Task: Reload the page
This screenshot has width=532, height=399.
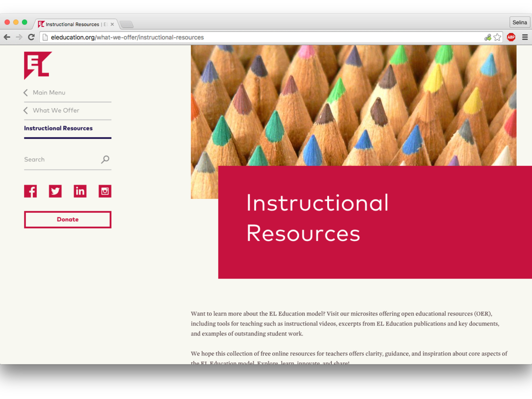Action: coord(31,37)
